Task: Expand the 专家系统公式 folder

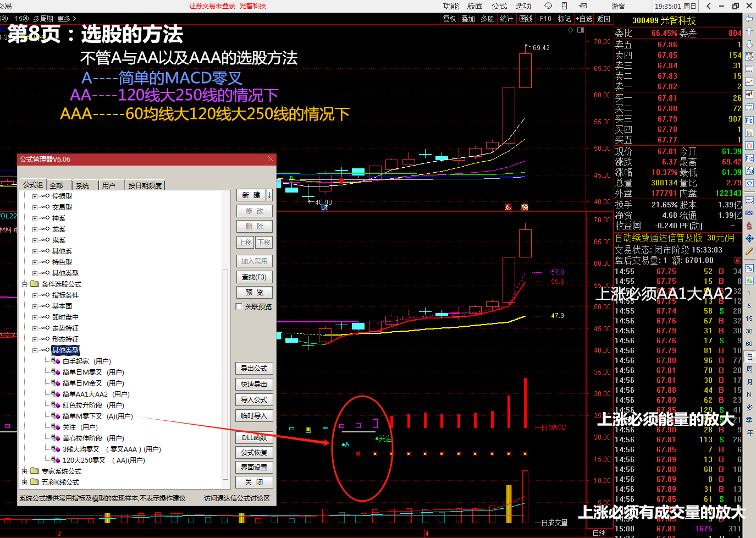Action: tap(24, 471)
